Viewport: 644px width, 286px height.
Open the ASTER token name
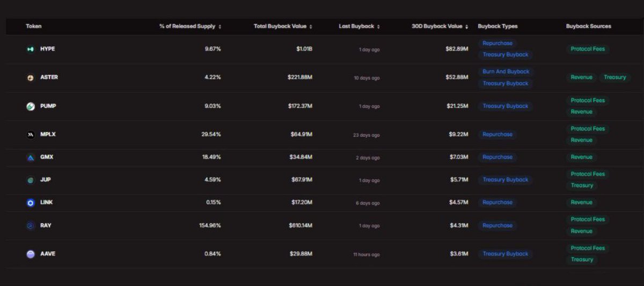pos(49,77)
